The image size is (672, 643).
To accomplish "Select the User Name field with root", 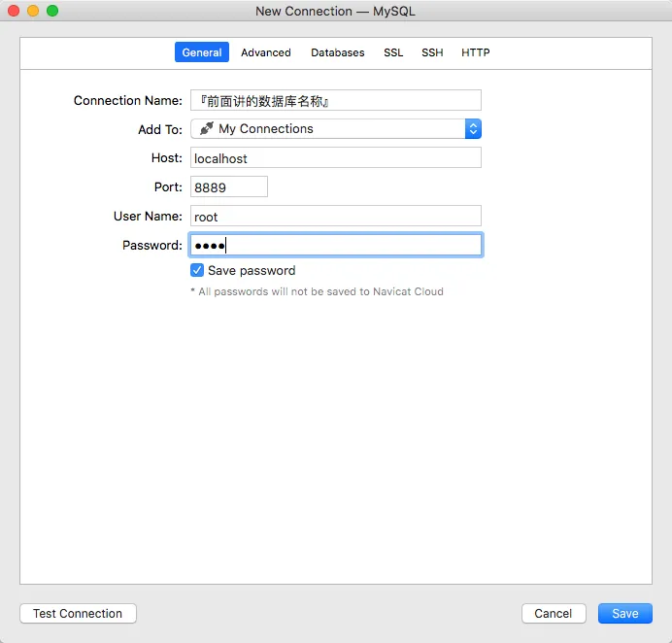I will tap(335, 216).
